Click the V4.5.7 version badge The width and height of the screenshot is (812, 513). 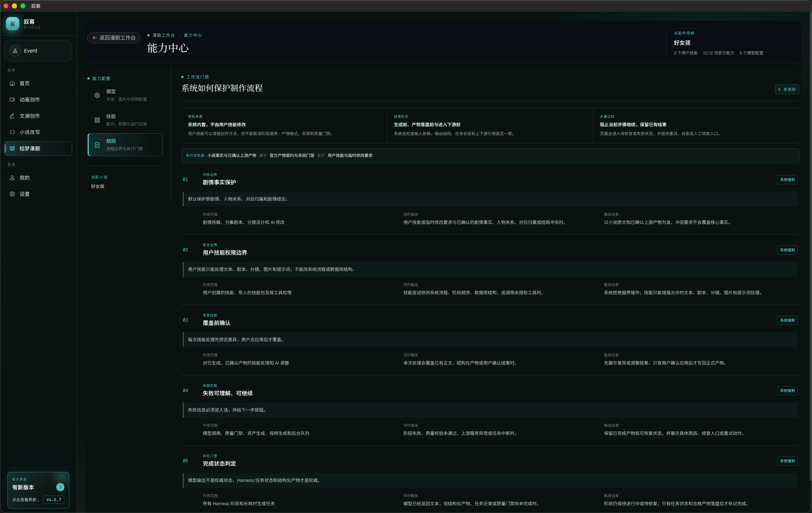pos(54,500)
